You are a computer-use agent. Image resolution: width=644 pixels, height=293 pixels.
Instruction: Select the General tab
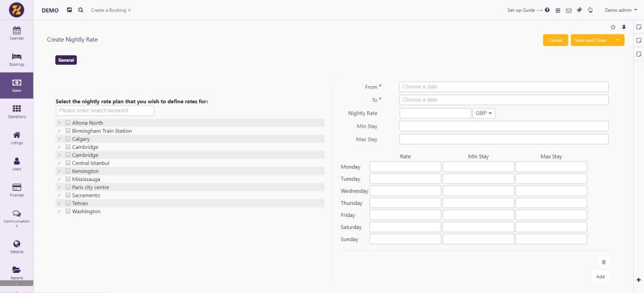click(66, 60)
